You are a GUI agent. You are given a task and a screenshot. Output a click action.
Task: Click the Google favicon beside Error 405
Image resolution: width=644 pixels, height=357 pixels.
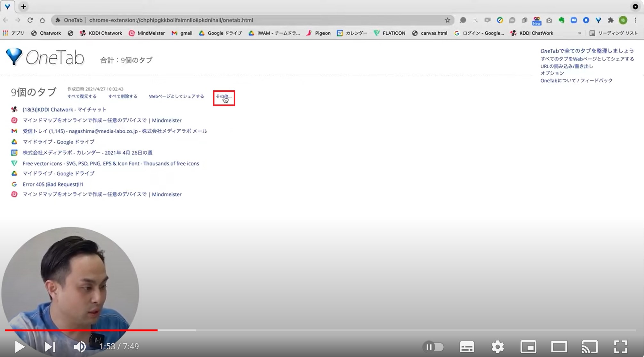[x=14, y=184]
